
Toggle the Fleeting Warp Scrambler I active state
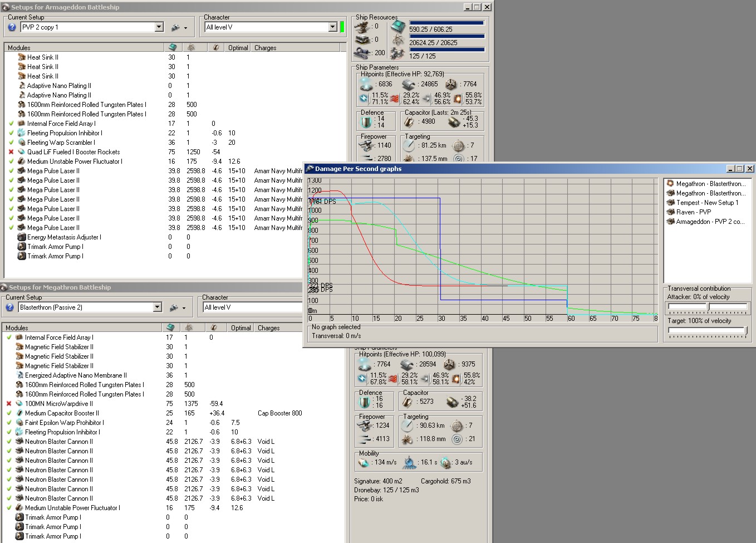point(11,143)
